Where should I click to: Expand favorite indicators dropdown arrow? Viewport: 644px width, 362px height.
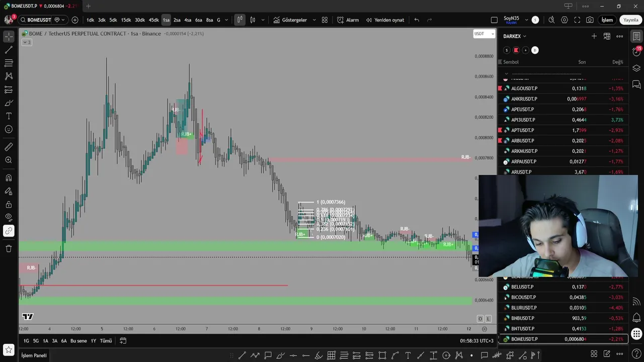point(314,20)
